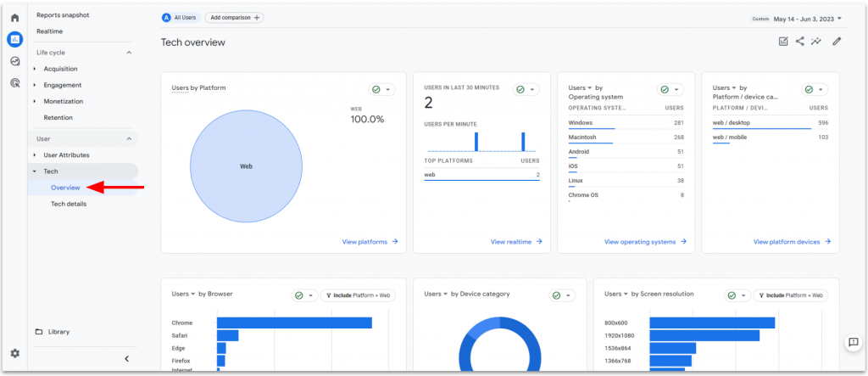This screenshot has width=868, height=376.
Task: Open Admin settings gear icon
Action: tap(14, 353)
